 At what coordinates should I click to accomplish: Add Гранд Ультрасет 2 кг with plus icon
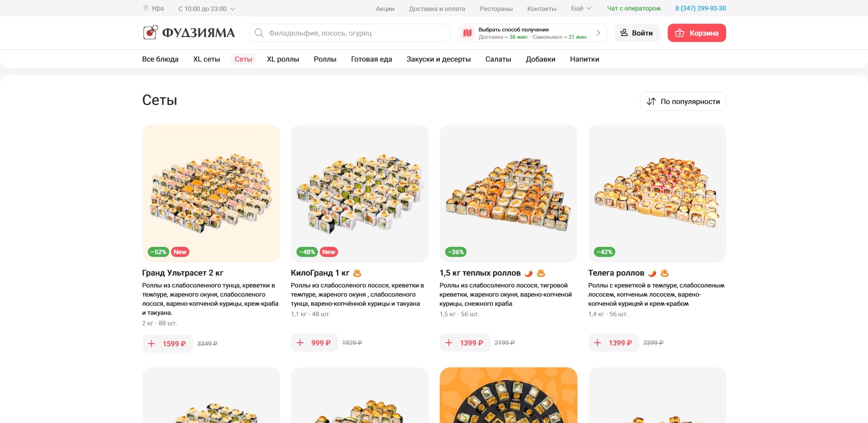click(152, 344)
